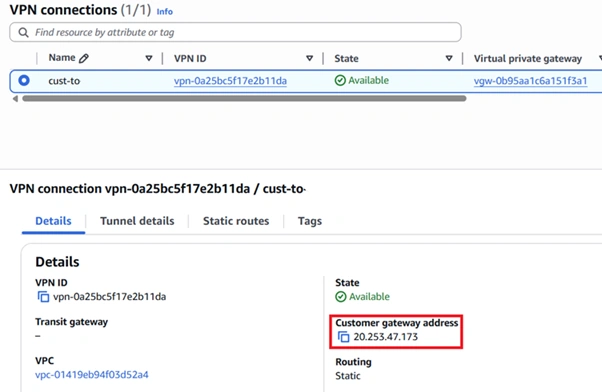602x392 pixels.
Task: Sort by the VPN ID column arrow
Action: click(x=309, y=58)
